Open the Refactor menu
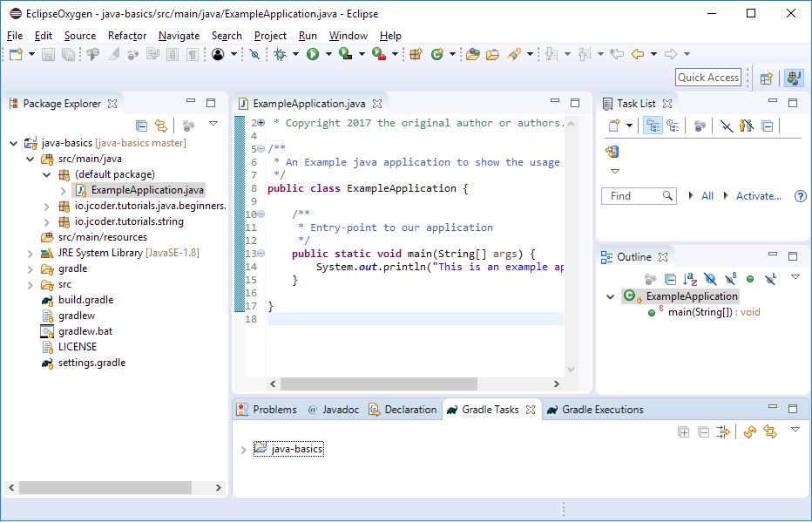The width and height of the screenshot is (812, 523). (x=127, y=36)
